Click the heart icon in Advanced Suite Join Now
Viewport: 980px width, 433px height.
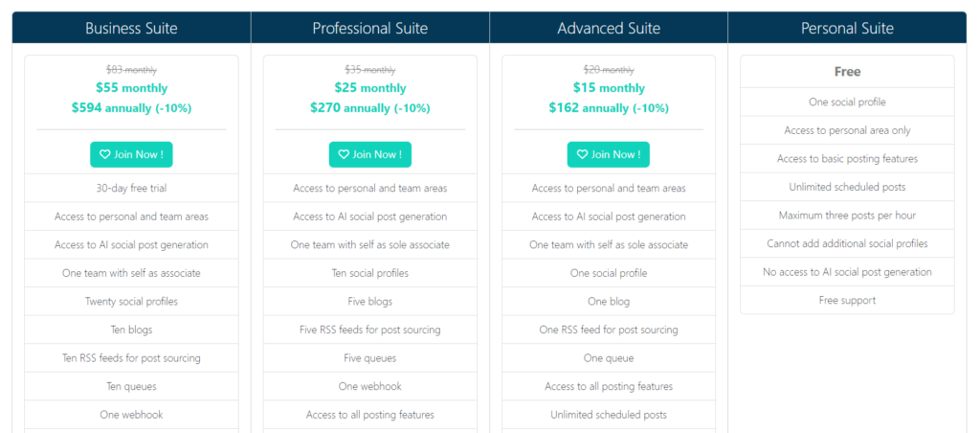pos(583,154)
